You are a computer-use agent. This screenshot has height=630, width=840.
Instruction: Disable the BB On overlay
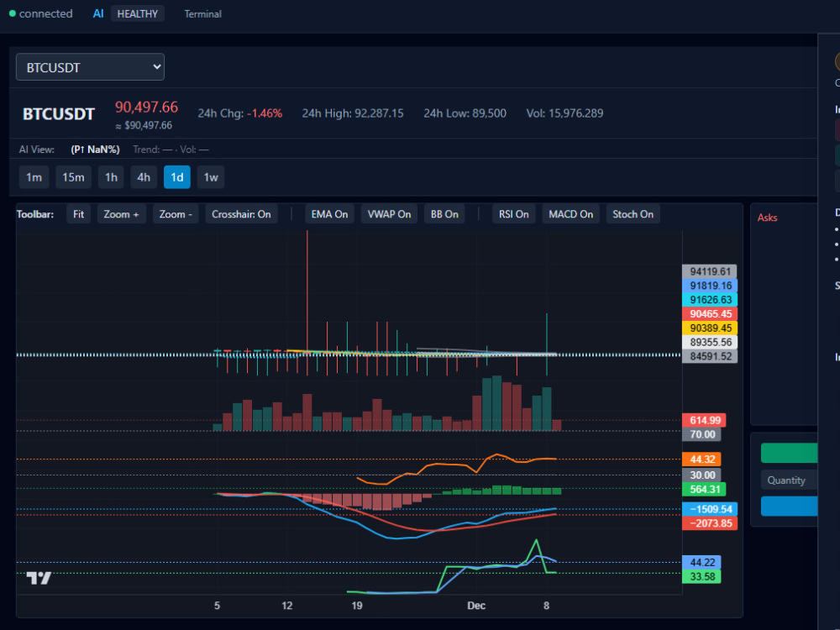point(444,214)
